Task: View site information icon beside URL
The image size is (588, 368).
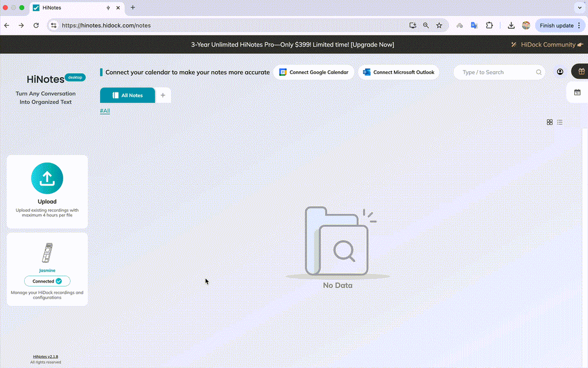Action: pos(53,25)
